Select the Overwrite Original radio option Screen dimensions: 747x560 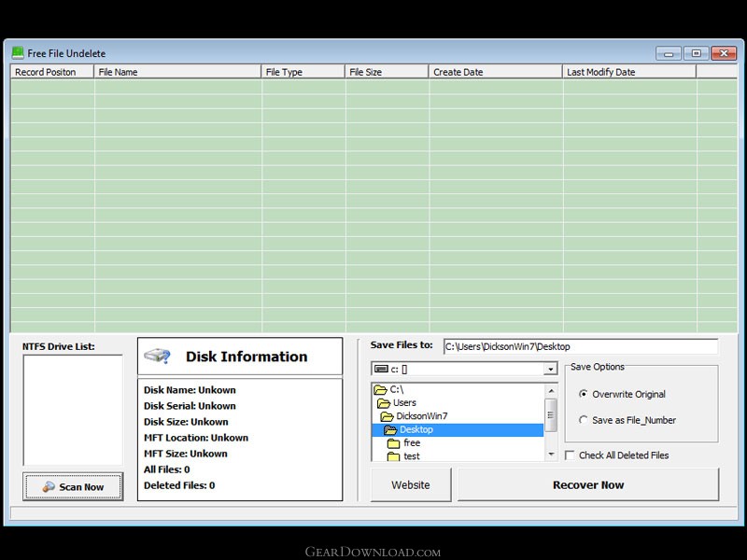[583, 394]
